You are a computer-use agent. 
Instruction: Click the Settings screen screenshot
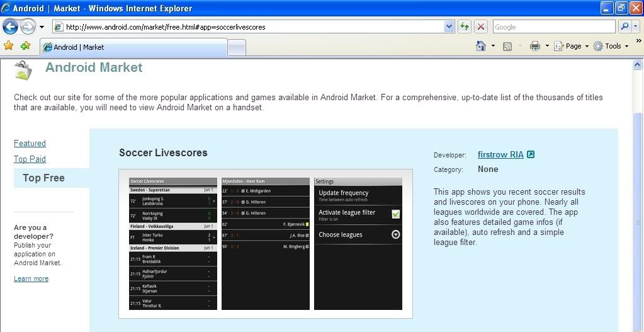coord(358,244)
